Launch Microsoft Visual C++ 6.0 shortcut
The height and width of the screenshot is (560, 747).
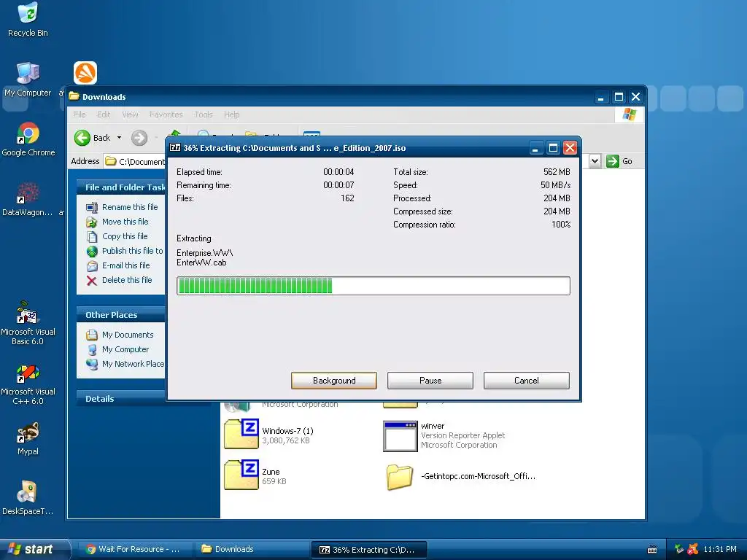coord(28,384)
